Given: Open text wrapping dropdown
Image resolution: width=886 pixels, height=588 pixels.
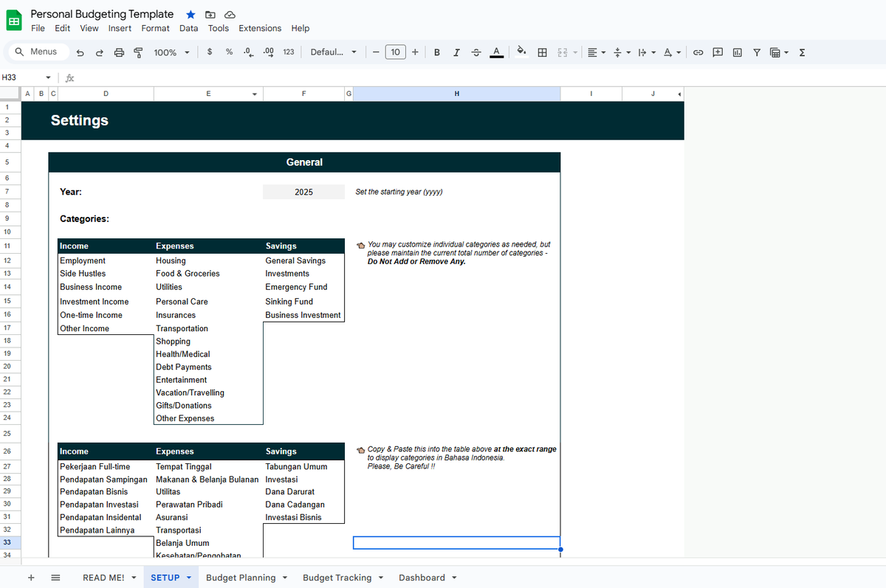Looking at the screenshot, I should click(x=646, y=52).
